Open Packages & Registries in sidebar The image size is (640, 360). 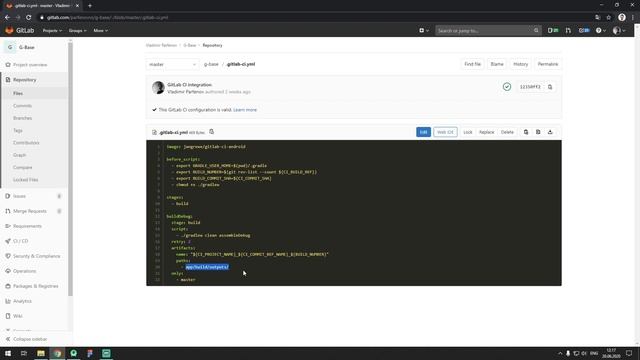coord(36,286)
